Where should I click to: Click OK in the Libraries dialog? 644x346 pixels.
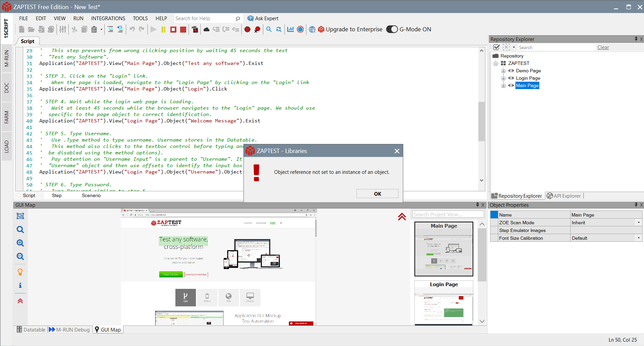point(377,194)
